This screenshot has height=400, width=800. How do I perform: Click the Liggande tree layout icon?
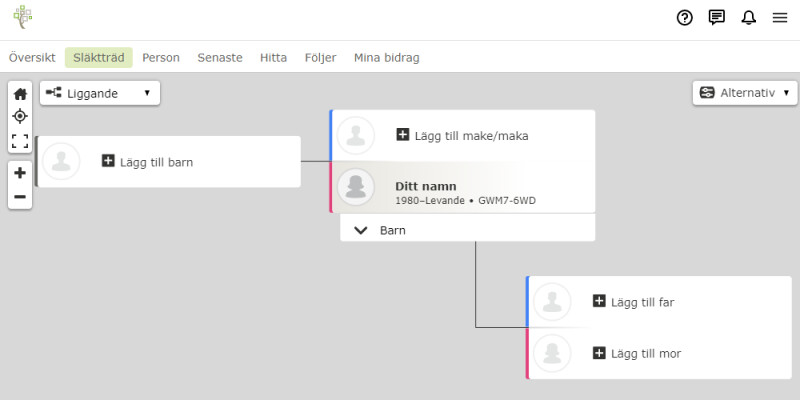pyautogui.click(x=54, y=93)
